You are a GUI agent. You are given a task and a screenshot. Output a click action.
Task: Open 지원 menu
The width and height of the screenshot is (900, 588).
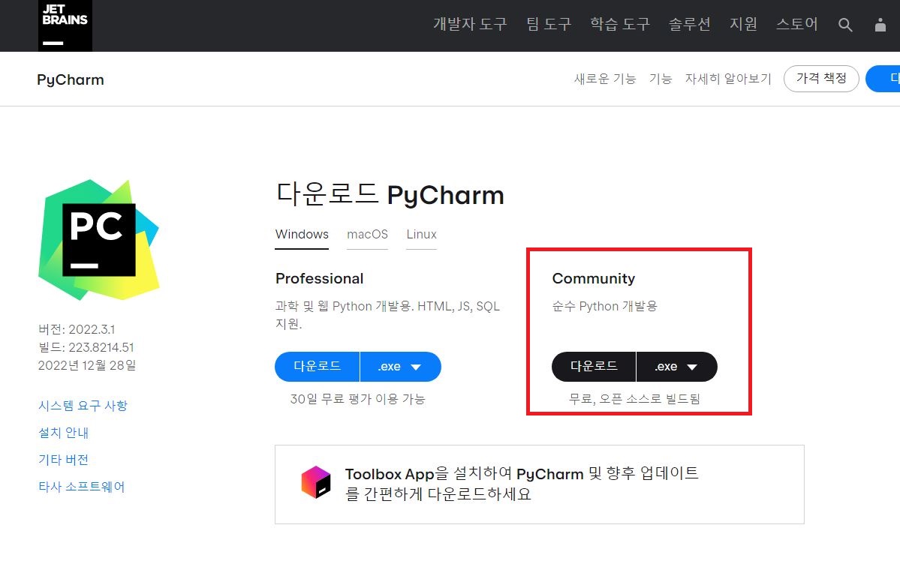743,24
